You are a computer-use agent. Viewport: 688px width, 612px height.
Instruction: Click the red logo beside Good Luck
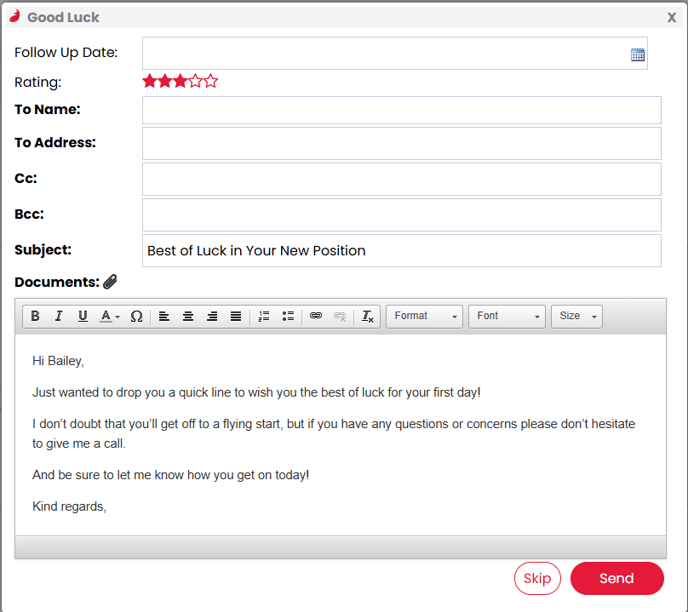click(15, 17)
